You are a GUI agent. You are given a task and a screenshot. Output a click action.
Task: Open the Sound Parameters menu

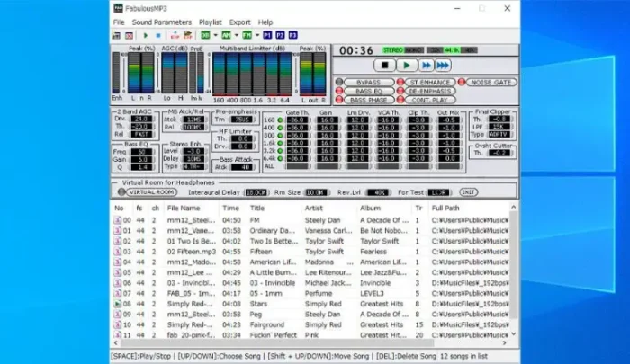point(162,22)
